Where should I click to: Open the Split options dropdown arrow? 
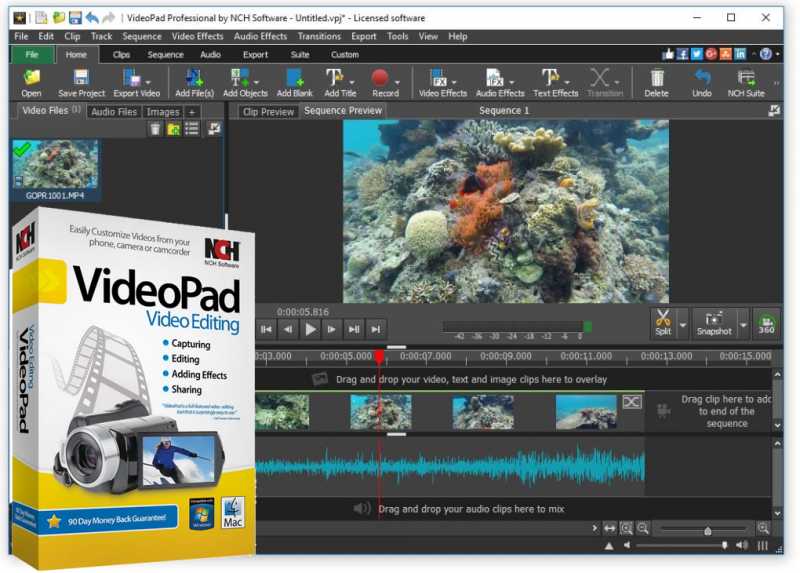pyautogui.click(x=683, y=325)
